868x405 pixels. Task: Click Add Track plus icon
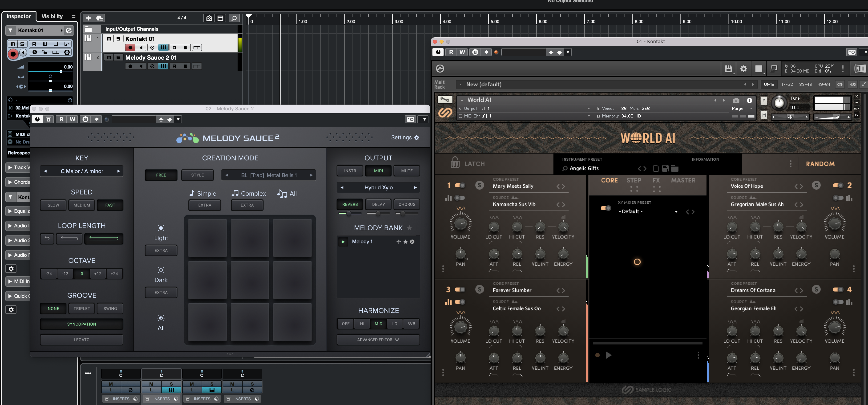tap(88, 18)
